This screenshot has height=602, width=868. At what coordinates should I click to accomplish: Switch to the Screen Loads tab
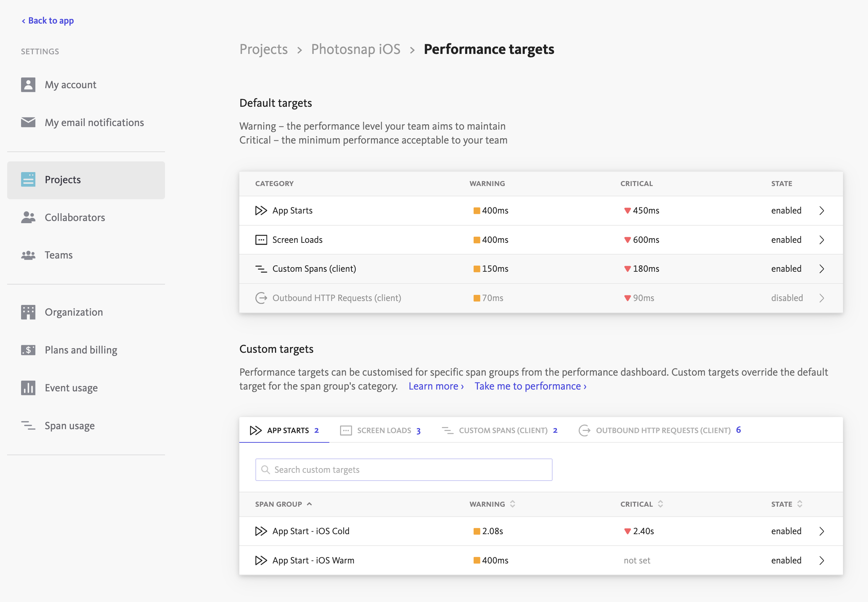pos(384,430)
